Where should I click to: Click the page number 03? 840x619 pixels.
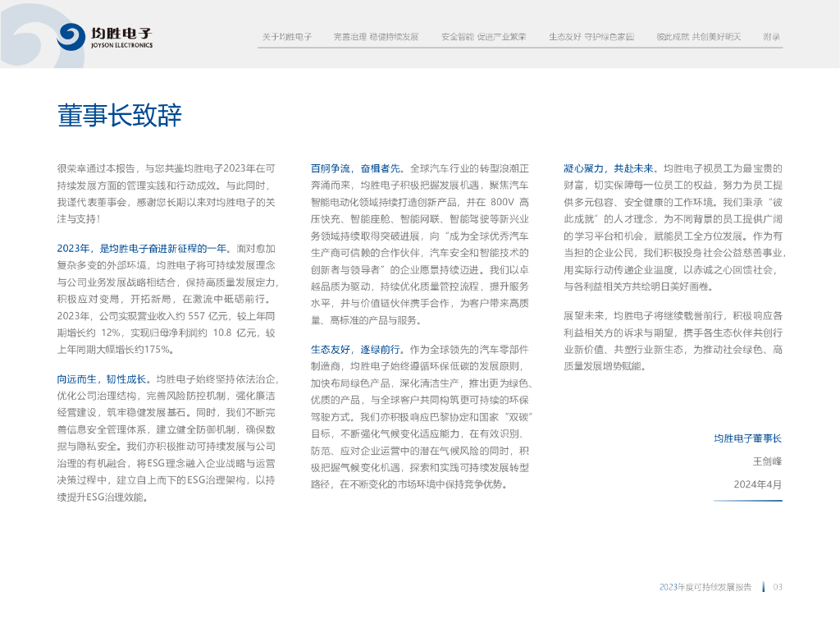pyautogui.click(x=778, y=587)
